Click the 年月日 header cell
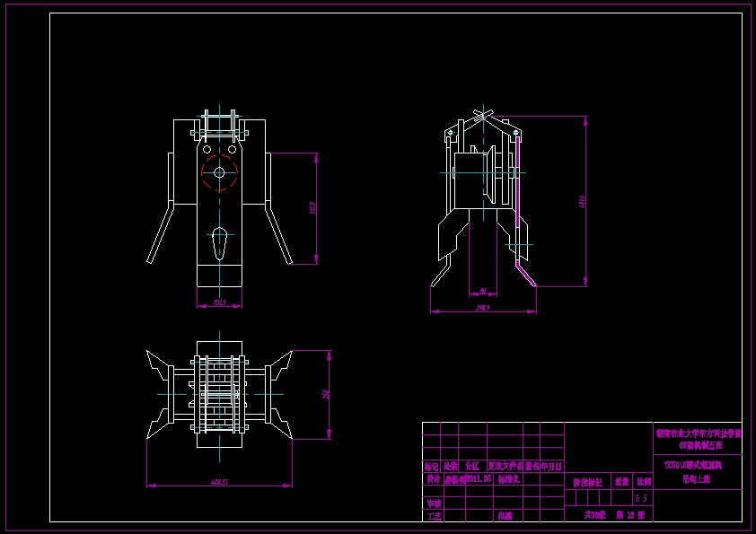Screen dimensions: 756x534 click(551, 466)
